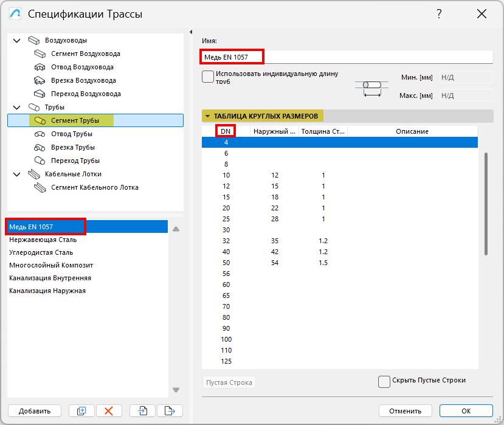Click the Отменить button
Screen dimensions: 504x425
[405, 411]
